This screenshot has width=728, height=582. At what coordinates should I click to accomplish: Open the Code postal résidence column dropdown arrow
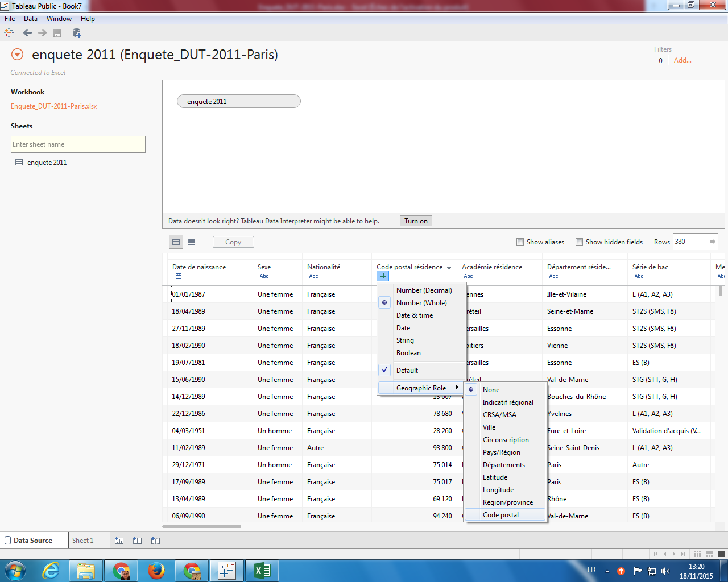pyautogui.click(x=449, y=268)
